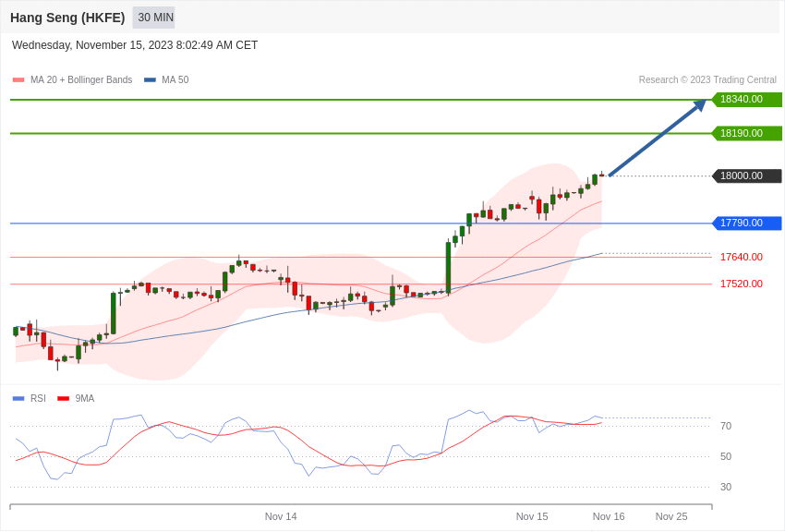Click the RSI 70 level label
Image resolution: width=785 pixels, height=532 pixels.
[726, 426]
